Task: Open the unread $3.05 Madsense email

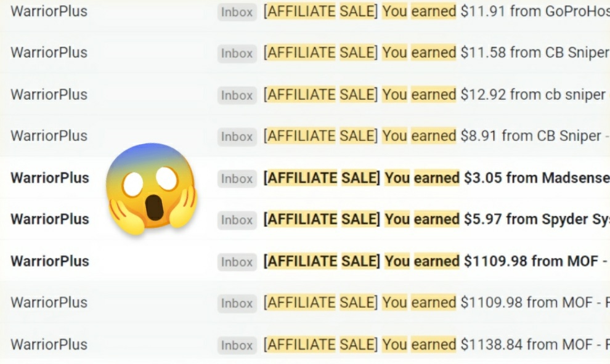Action: coord(431,178)
